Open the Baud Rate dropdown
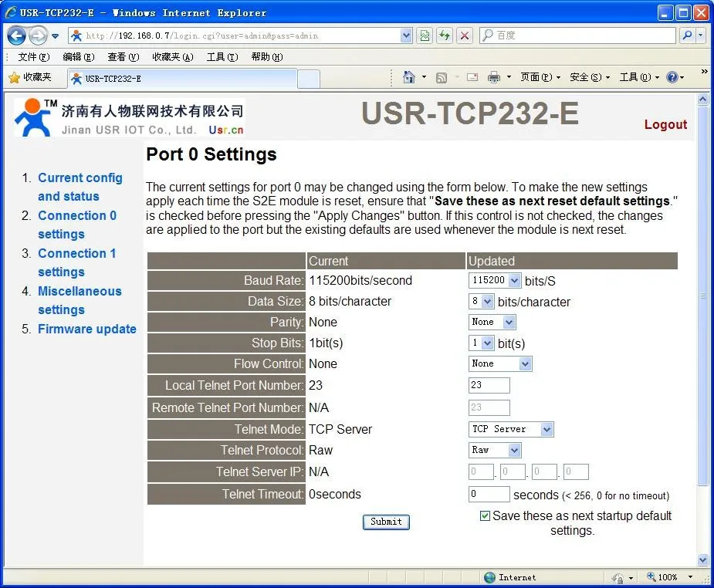The image size is (714, 588). (495, 281)
